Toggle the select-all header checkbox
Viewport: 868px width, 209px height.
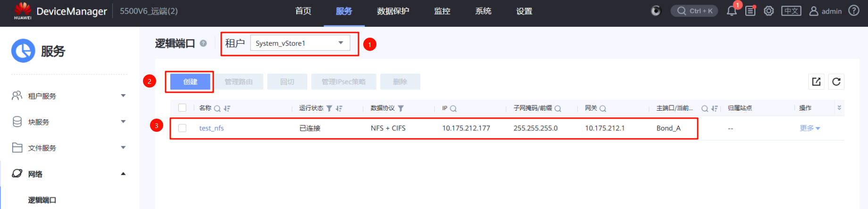coord(182,108)
